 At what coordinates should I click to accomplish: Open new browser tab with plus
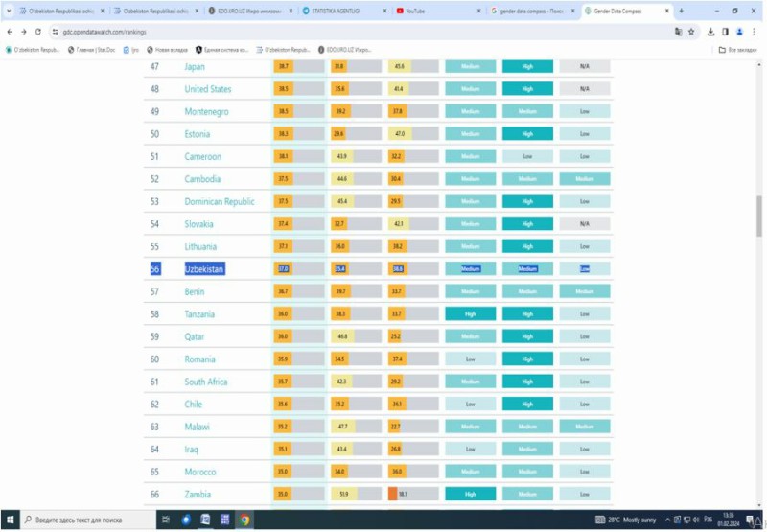681,11
